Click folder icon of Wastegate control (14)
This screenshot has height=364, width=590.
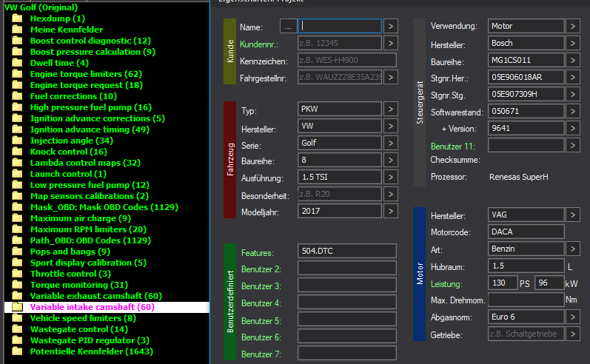click(x=17, y=329)
